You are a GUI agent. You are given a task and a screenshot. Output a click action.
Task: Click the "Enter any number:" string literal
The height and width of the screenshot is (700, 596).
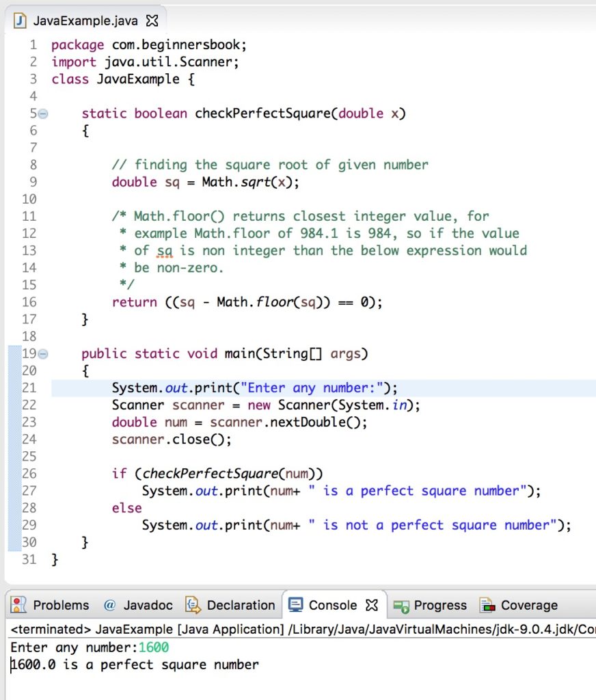(312, 388)
